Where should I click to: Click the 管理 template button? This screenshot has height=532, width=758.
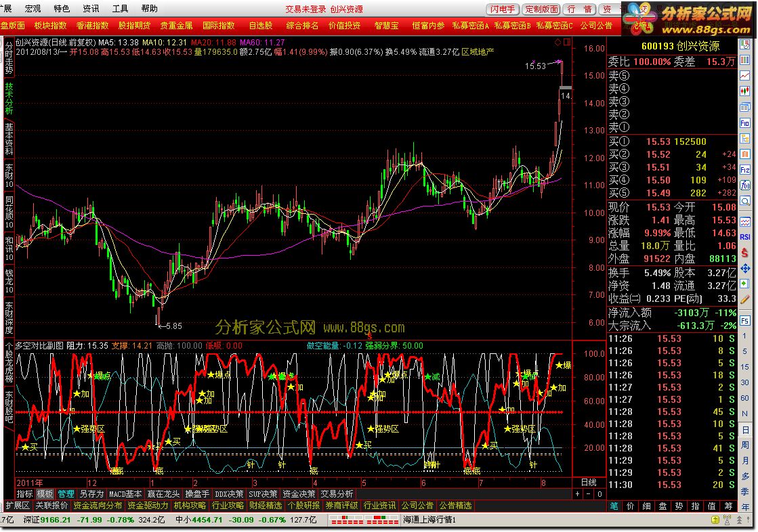click(66, 494)
